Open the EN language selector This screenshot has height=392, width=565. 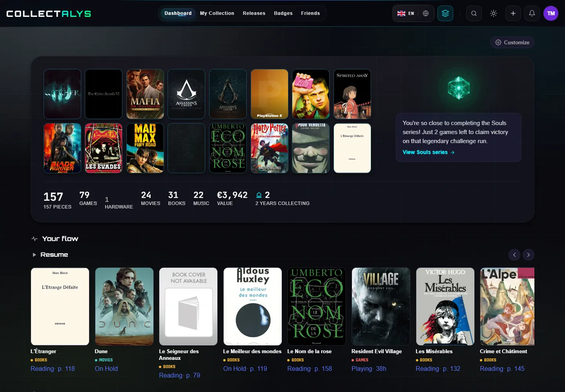coord(406,13)
